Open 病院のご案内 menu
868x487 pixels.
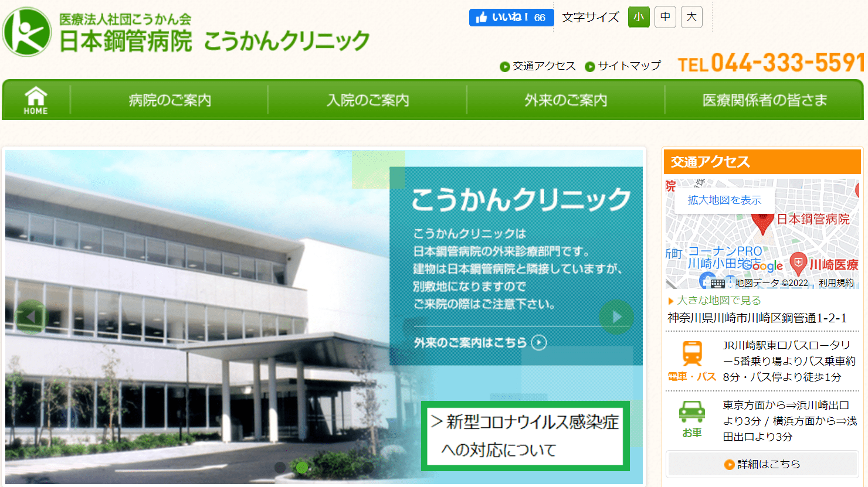coord(169,100)
